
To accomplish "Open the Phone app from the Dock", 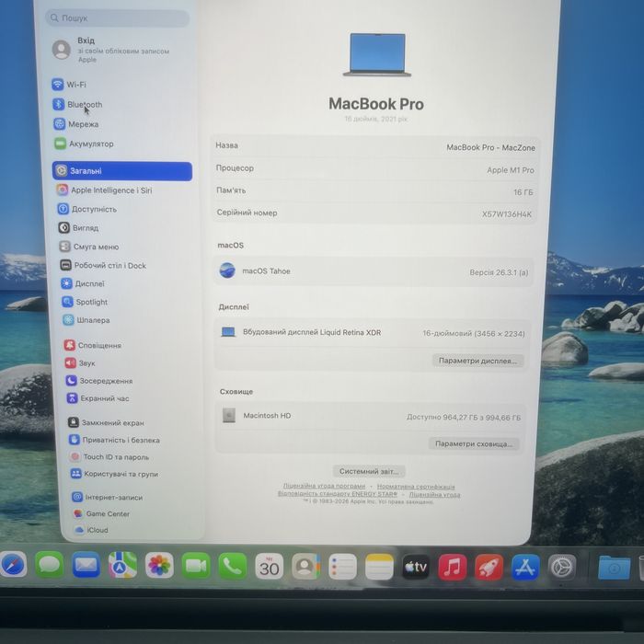I will pos(233,567).
